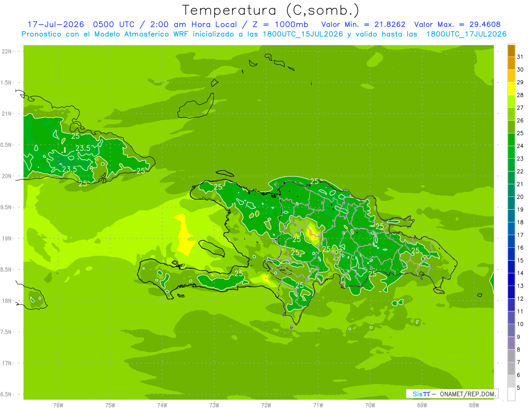Click the "1800UTC_17JUL2026" valid-until time

466,34
